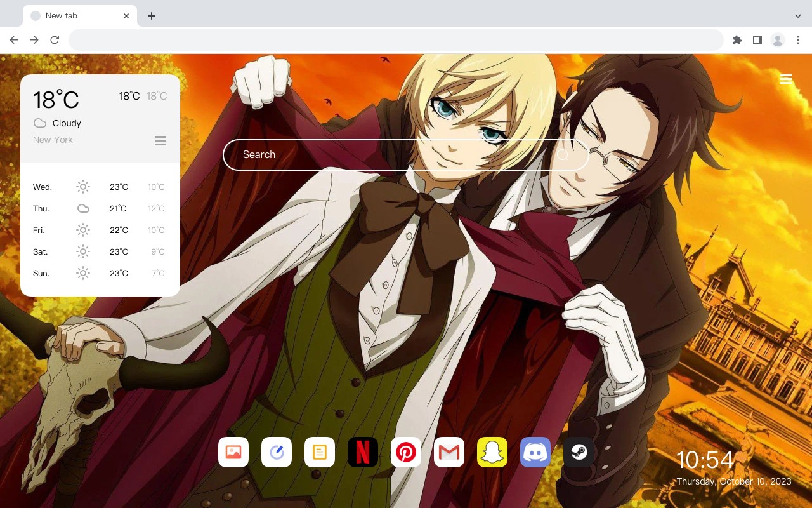The width and height of the screenshot is (812, 508).
Task: Click Sat. low temperature 9°C
Action: [158, 251]
